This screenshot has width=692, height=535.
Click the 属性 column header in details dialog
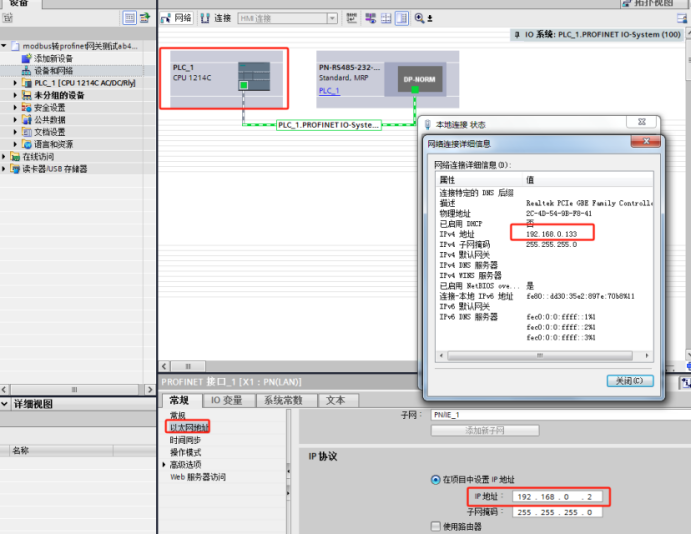pos(479,180)
